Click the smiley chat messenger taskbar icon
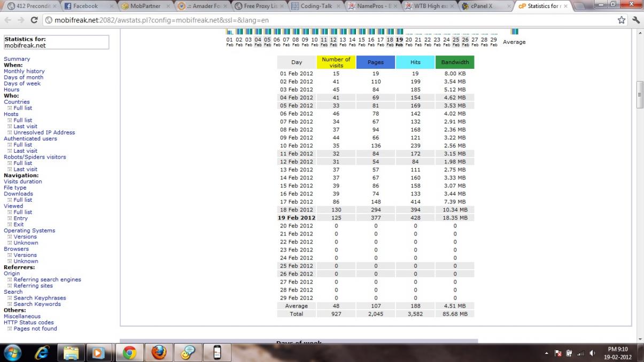The image size is (644, 362). click(x=188, y=353)
